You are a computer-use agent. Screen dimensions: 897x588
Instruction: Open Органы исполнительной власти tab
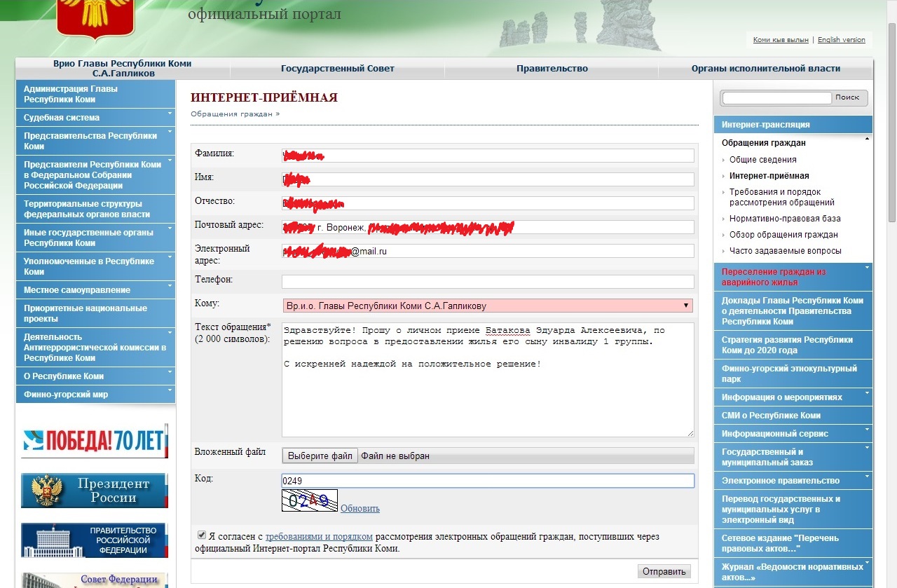[x=766, y=69]
